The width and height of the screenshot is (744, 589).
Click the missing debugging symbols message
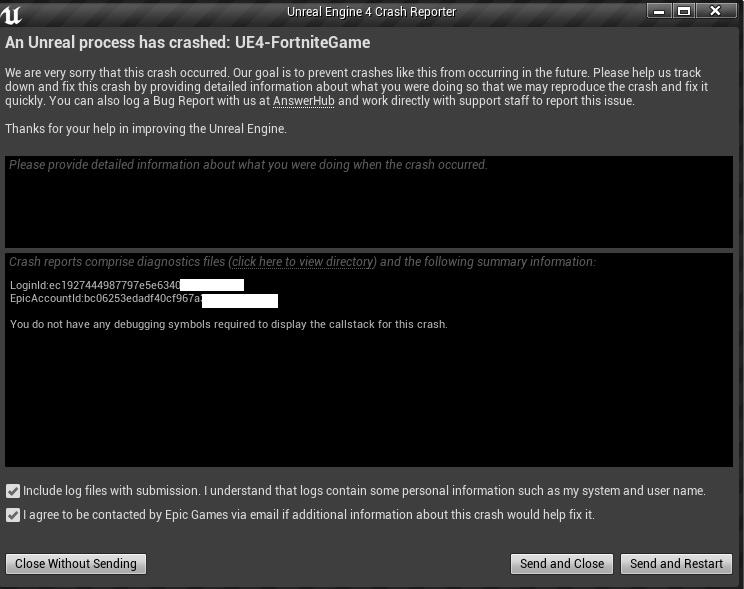(229, 325)
